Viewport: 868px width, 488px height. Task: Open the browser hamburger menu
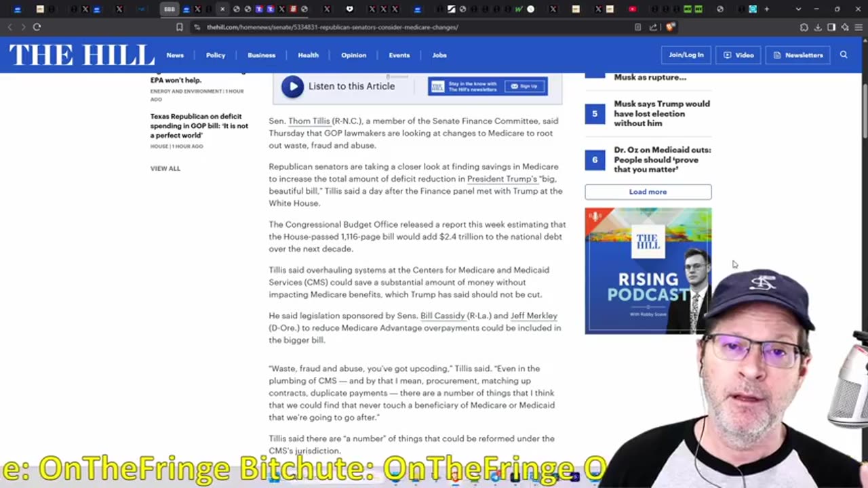pyautogui.click(x=859, y=27)
